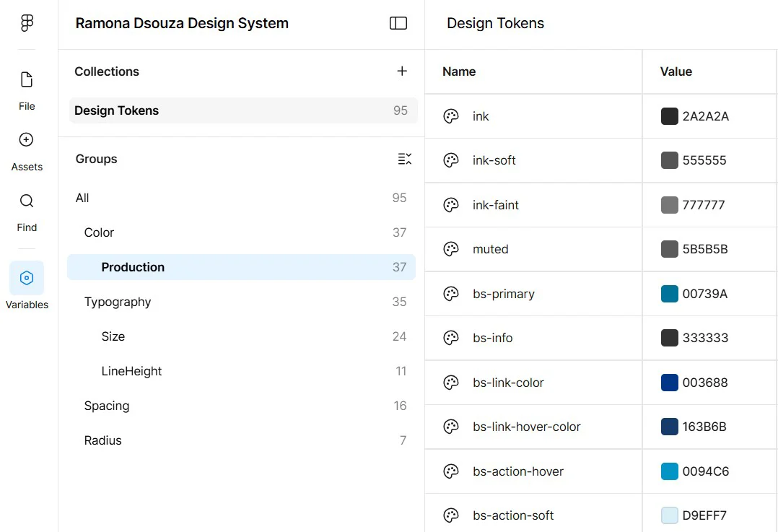Click the ink variable name
Screen dimensions: 778x532
481,116
